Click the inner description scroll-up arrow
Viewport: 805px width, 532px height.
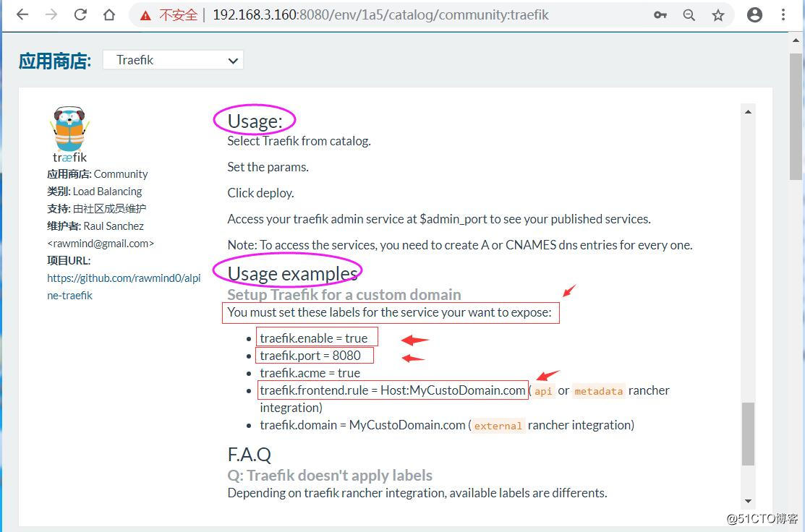point(748,112)
